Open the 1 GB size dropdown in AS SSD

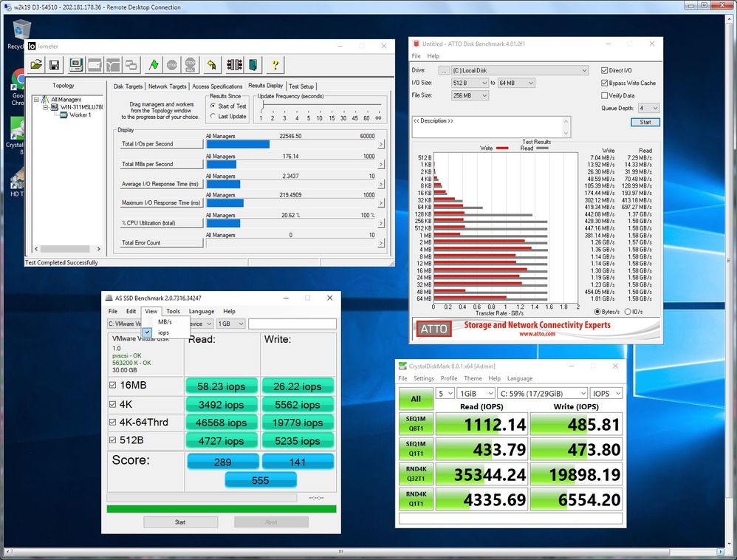pos(231,324)
